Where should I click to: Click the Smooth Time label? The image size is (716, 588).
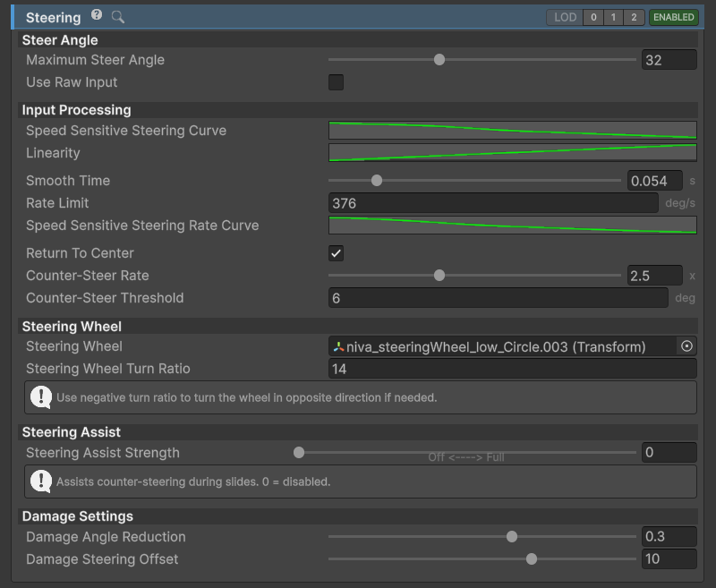point(68,181)
